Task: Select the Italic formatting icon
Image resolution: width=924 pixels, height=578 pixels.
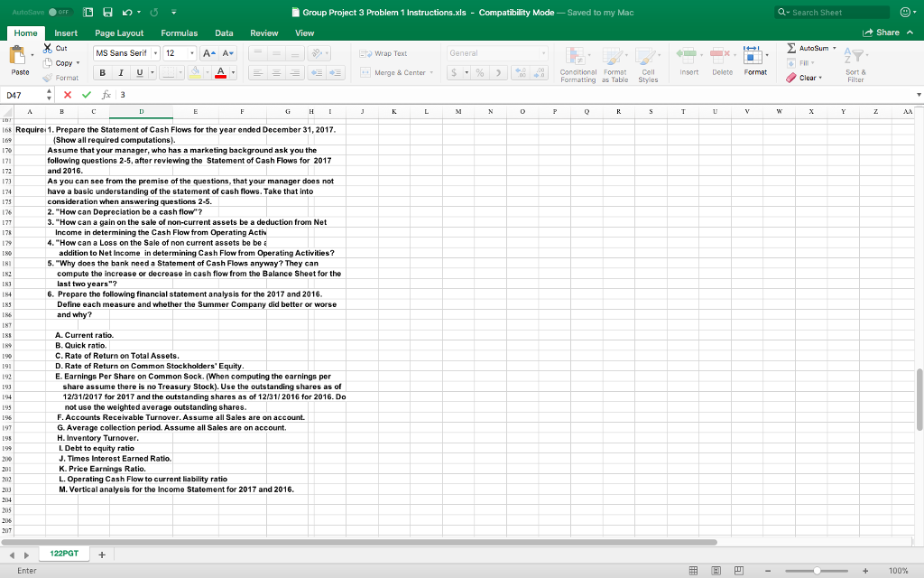Action: coord(121,73)
